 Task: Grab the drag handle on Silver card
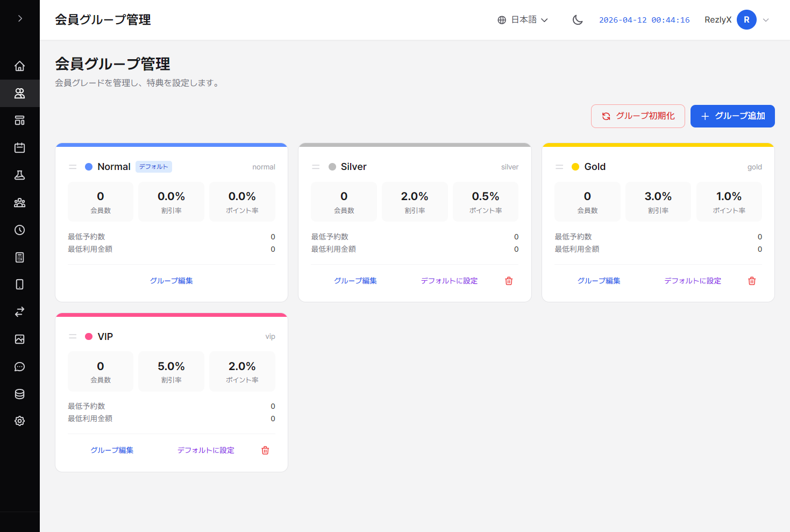point(316,167)
